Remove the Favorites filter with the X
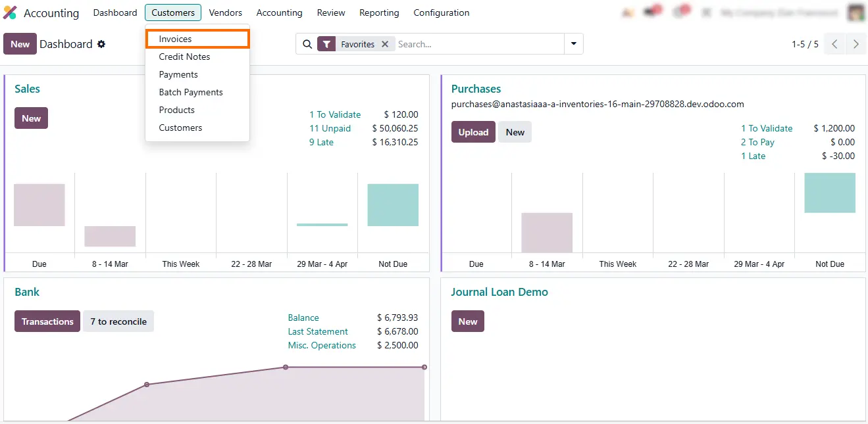868x424 pixels. (x=385, y=44)
